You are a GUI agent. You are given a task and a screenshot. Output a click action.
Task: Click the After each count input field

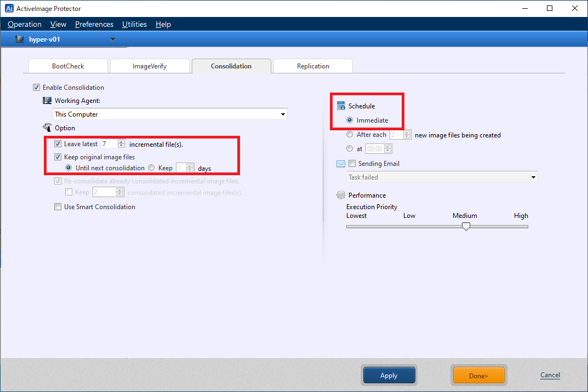tap(397, 135)
